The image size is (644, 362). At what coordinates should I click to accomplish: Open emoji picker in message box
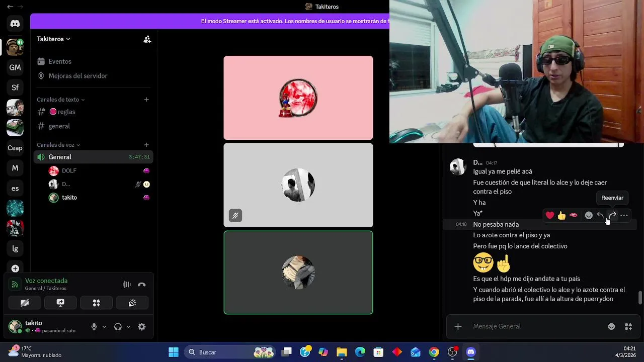[x=611, y=326]
